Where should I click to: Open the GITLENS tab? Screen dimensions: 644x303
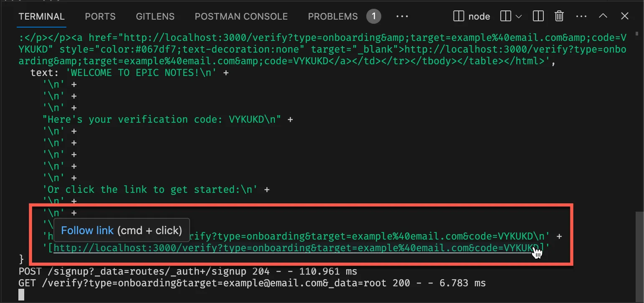(155, 16)
